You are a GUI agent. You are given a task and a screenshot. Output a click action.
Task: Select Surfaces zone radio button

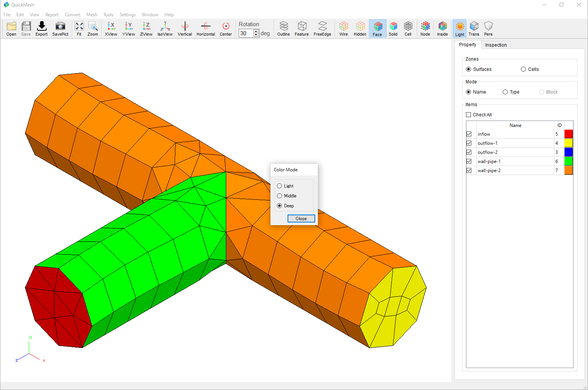tap(469, 69)
